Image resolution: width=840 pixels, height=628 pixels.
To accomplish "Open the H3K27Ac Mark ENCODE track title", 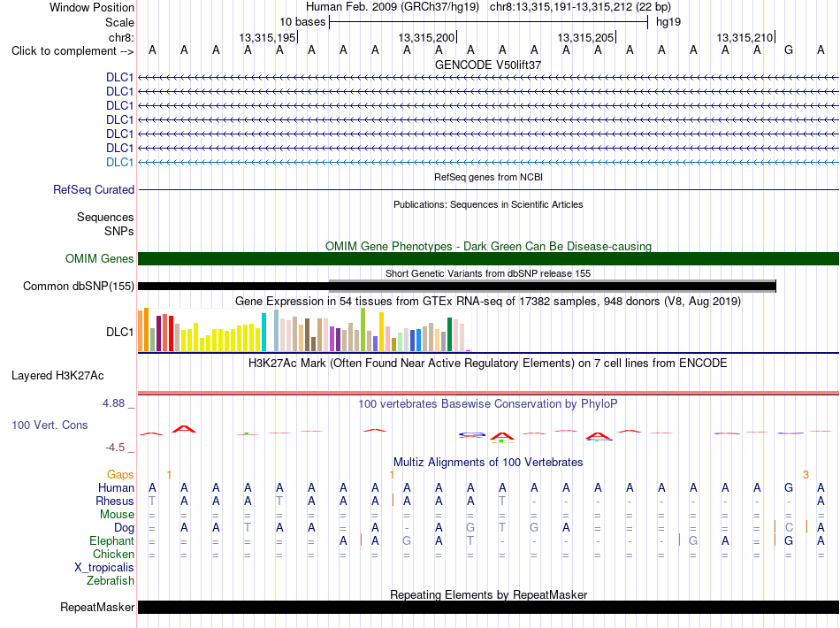I will 488,364.
